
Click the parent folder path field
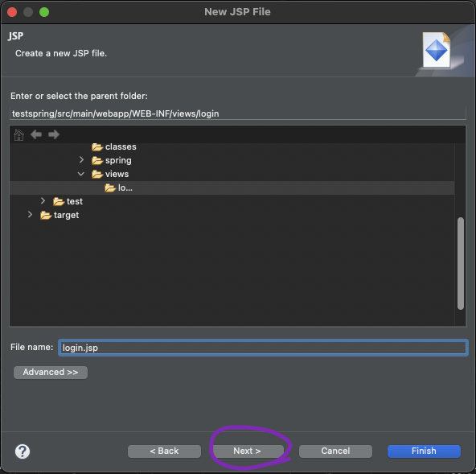pyautogui.click(x=238, y=113)
